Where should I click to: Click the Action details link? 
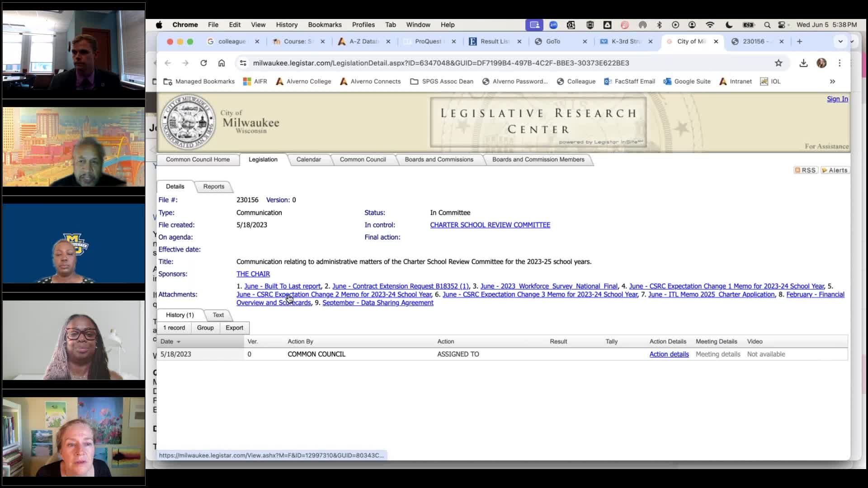tap(669, 354)
